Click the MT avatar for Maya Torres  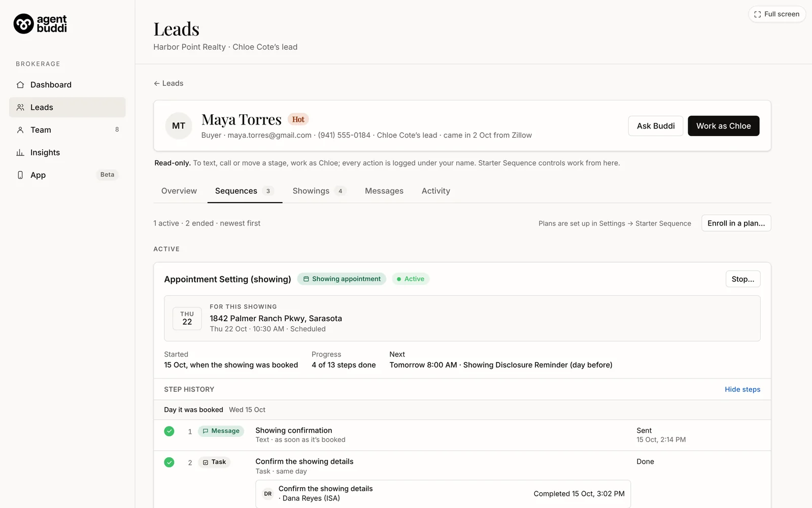point(179,125)
